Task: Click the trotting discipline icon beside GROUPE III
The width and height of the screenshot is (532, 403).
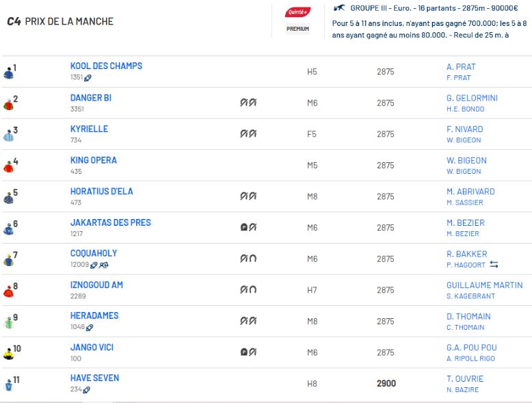Action: point(340,9)
